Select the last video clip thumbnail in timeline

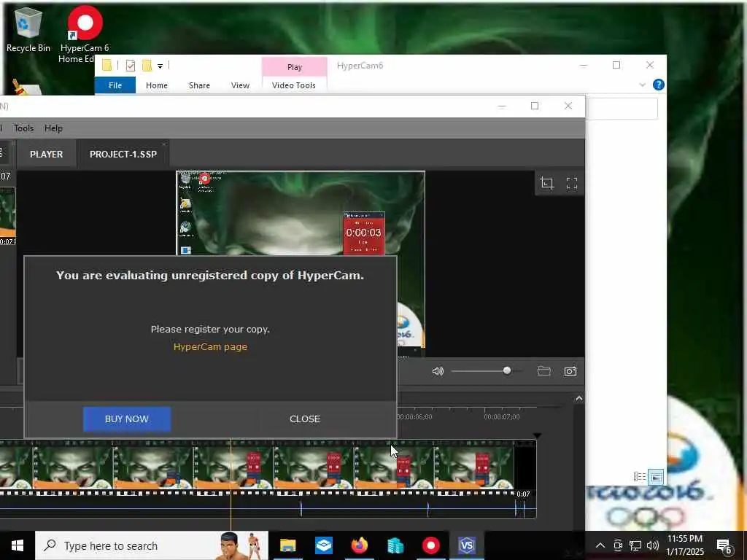point(474,466)
